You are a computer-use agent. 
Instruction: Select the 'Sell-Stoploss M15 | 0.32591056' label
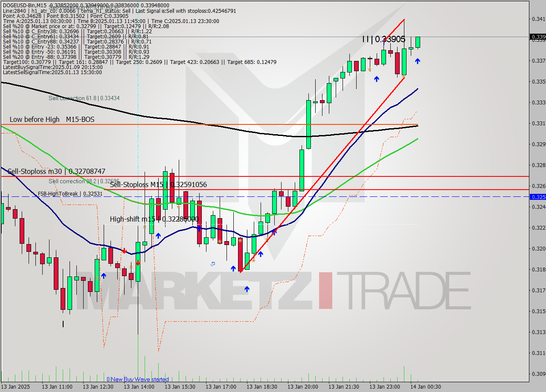[x=158, y=184]
